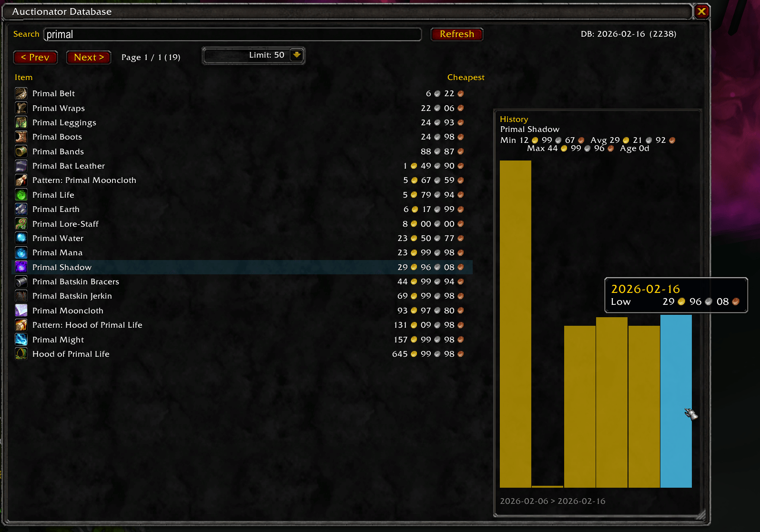Click the Pattern: Hood of Primal Life icon

[21, 325]
